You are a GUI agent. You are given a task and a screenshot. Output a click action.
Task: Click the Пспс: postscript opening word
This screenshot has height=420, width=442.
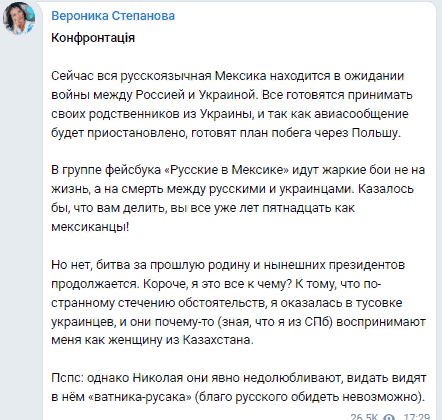[x=68, y=378]
